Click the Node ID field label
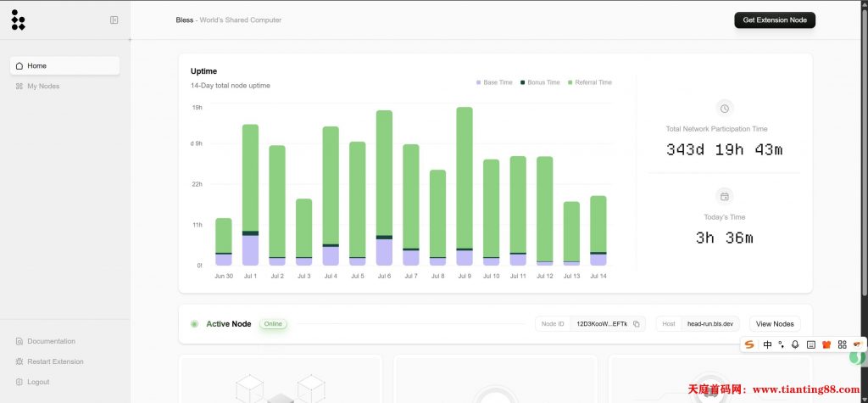This screenshot has height=403, width=868. (x=553, y=324)
